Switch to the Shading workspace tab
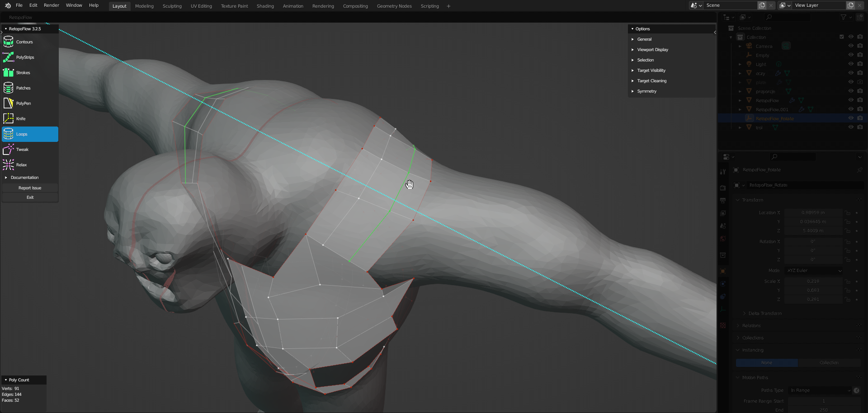This screenshot has height=413, width=868. (265, 6)
